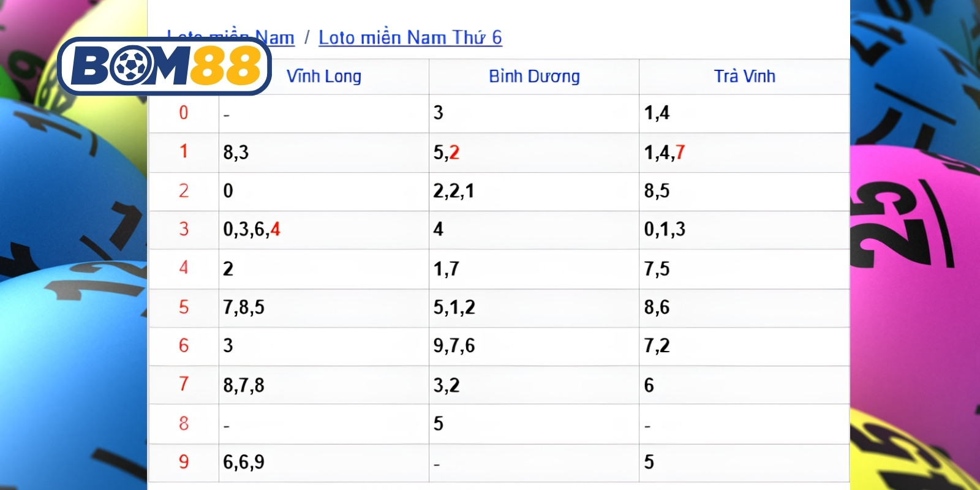
Task: Click Vĩnh Long cell showing 6,6,9
Action: point(324,462)
